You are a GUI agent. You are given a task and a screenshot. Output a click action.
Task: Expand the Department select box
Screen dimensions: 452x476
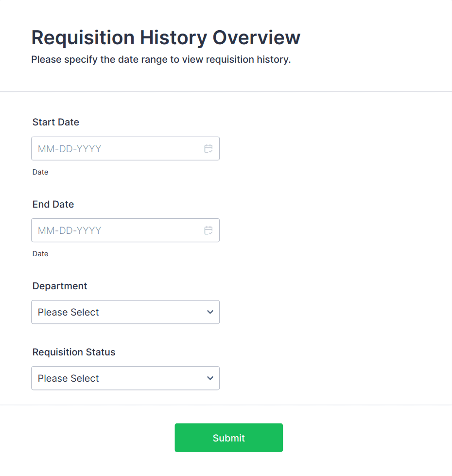click(x=125, y=312)
